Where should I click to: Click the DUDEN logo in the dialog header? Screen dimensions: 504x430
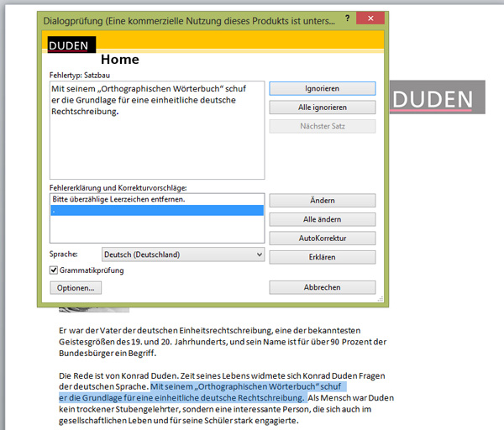pos(71,46)
